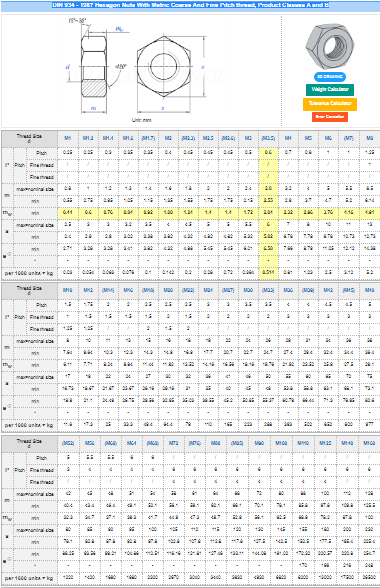Select the M12 thread size column header
Image resolution: width=380 pixels, height=588 pixels.
click(88, 290)
